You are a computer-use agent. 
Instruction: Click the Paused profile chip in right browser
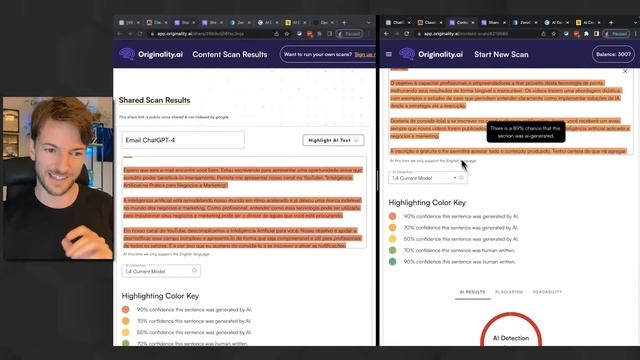tap(616, 34)
